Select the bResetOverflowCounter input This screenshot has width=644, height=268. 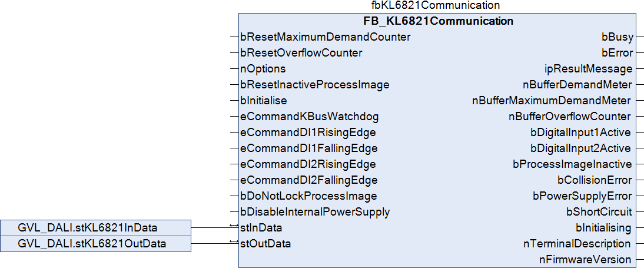pos(301,52)
